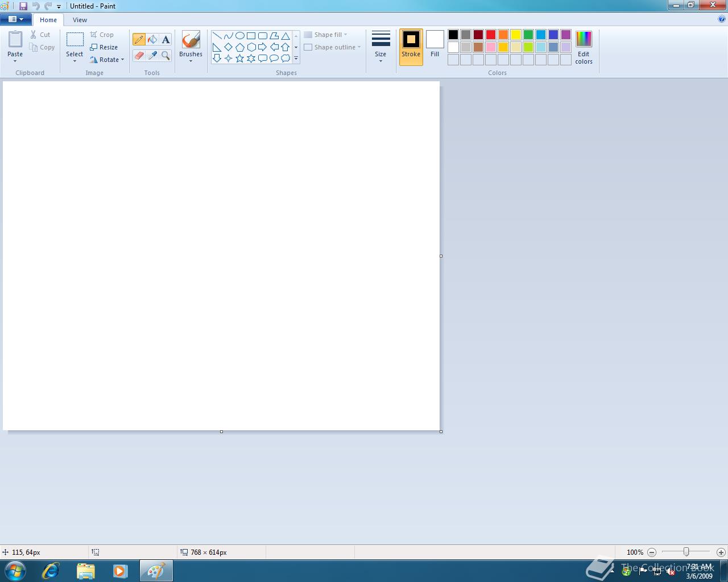The width and height of the screenshot is (728, 582).
Task: Choose the Down arrow shape
Action: pos(217,58)
